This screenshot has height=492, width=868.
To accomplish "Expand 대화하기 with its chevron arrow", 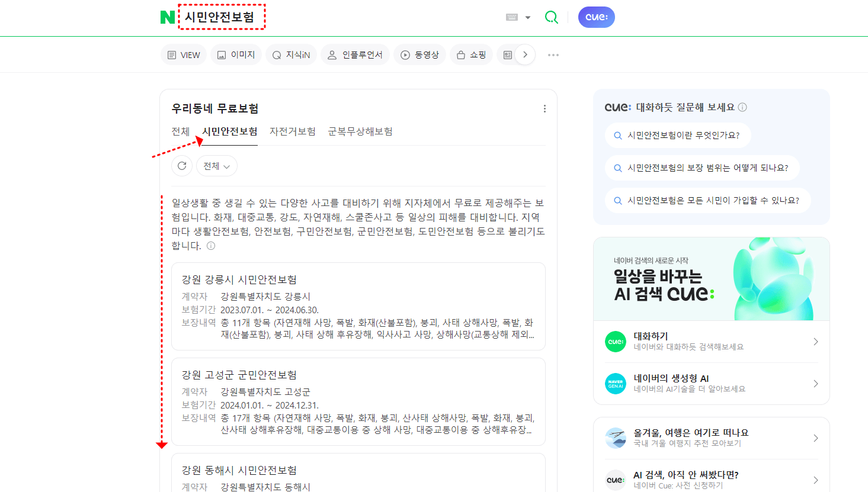I will click(x=815, y=342).
